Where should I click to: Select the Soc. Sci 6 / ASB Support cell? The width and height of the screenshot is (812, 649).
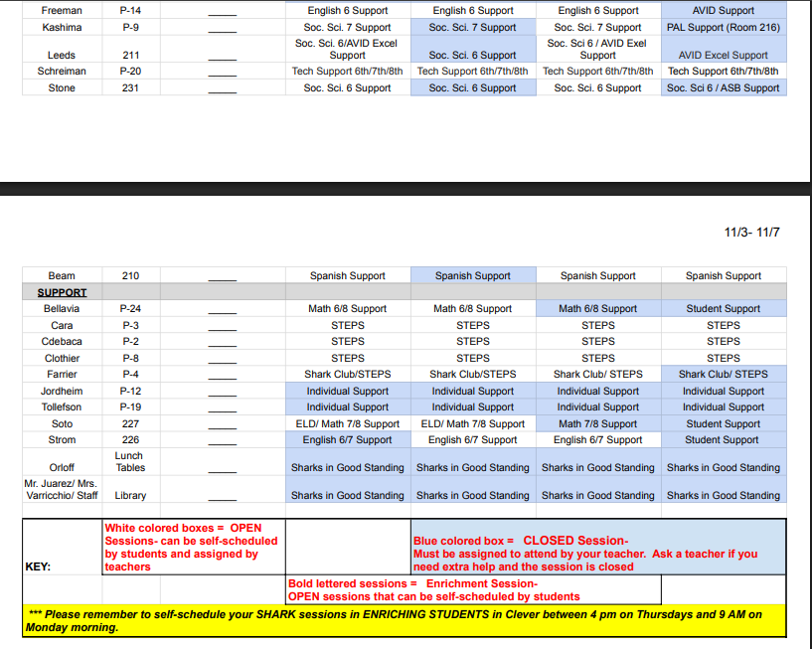pos(723,88)
